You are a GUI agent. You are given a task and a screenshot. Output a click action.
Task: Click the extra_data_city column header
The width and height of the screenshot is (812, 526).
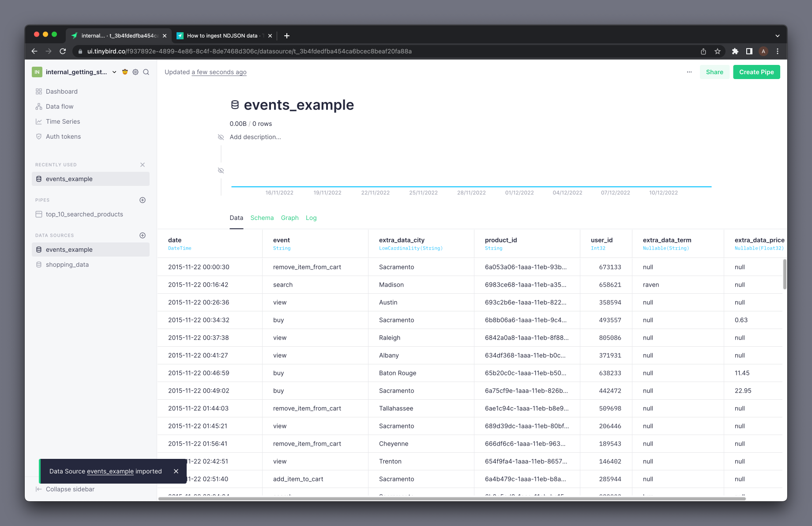(x=421, y=243)
